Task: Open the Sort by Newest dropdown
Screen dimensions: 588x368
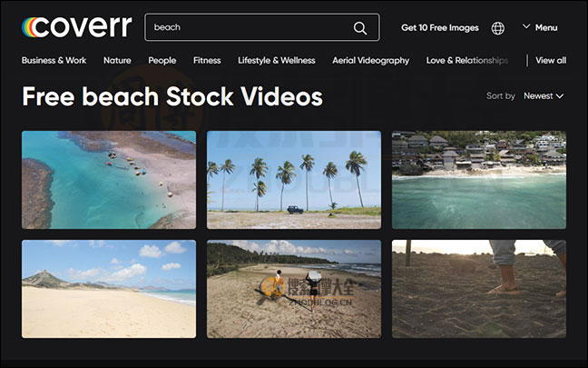Action: 544,96
